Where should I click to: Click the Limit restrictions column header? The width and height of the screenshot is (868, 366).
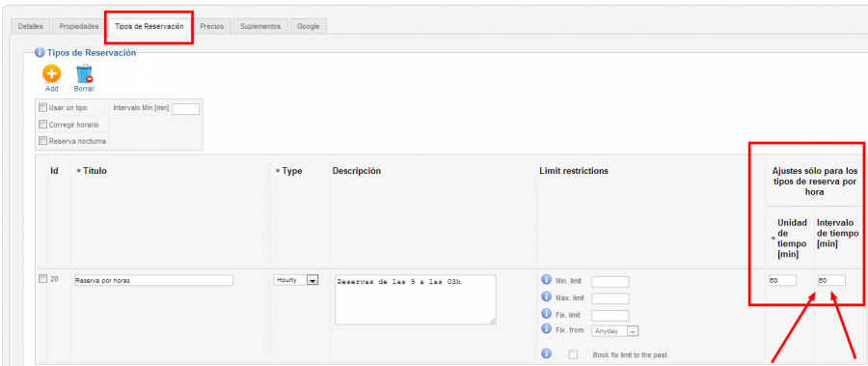click(574, 171)
